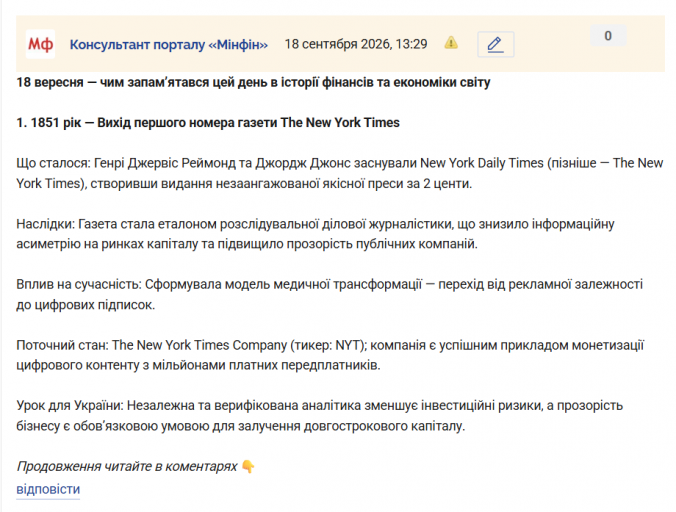Click the pointing-down emoji after Продовження читайте
This screenshot has height=512, width=676.
(x=248, y=466)
